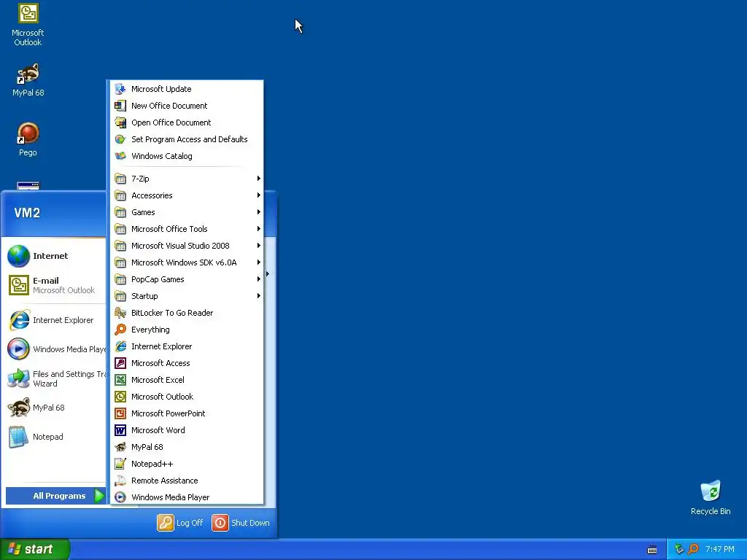Select the Recycle Bin on the desktop
The height and width of the screenshot is (560, 747).
711,497
